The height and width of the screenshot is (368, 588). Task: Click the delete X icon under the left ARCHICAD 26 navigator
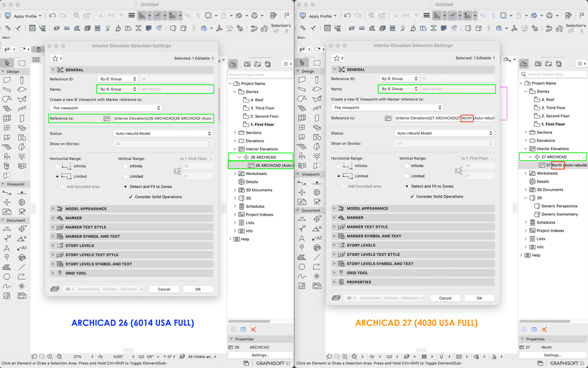tap(254, 329)
